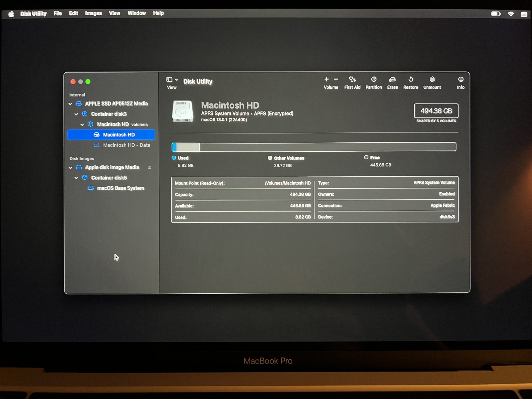Click the /Volumes/Macintosh HD mount point value

coord(288,183)
